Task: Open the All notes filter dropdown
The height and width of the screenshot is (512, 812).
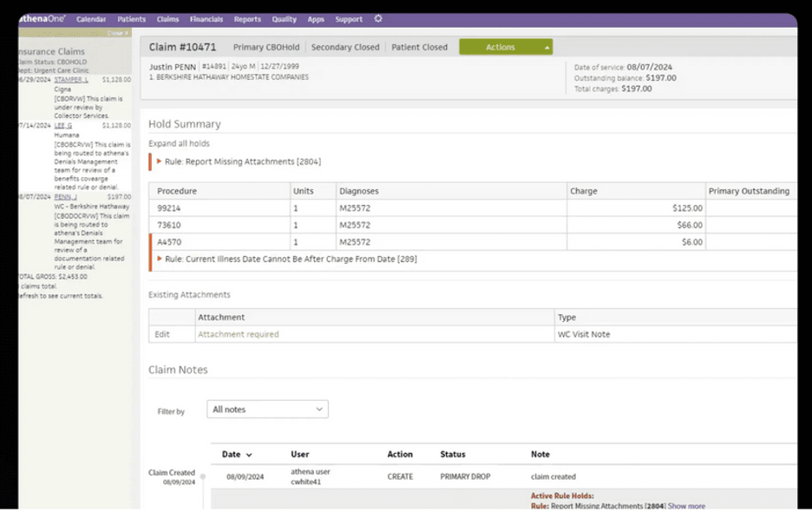Action: (267, 409)
